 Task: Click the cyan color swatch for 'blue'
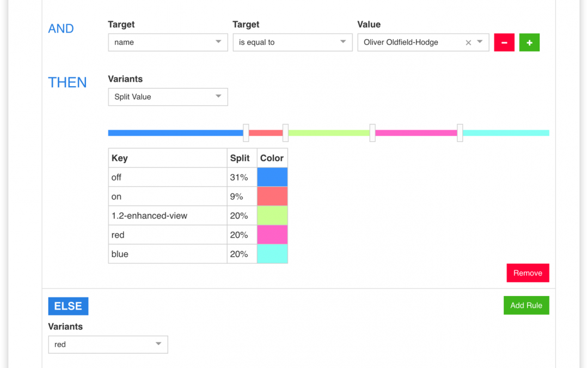272,254
